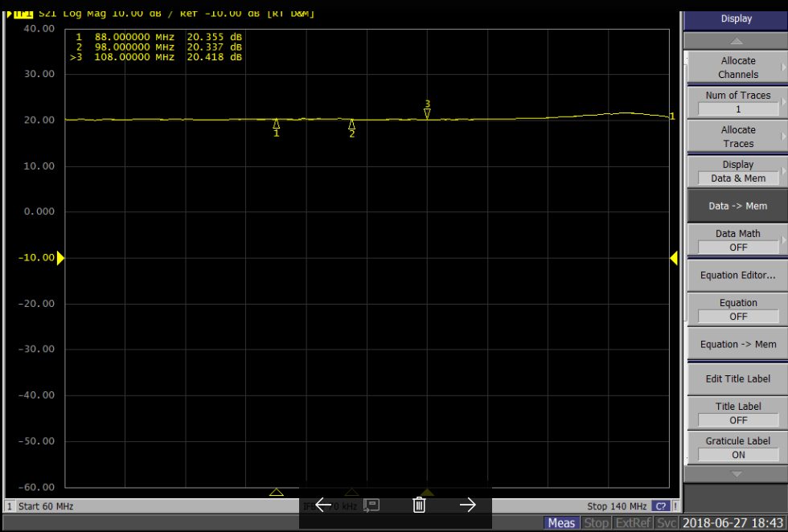
Task: Open the Allocate Traces submenu
Action: (x=737, y=137)
